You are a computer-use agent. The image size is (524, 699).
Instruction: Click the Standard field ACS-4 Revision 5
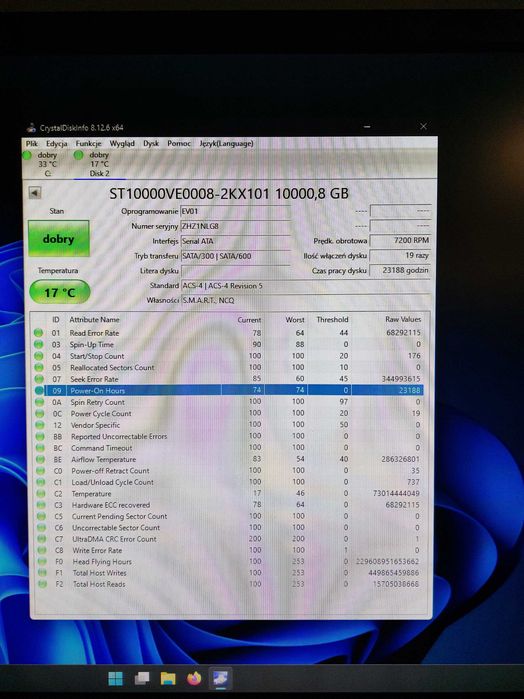tap(305, 286)
